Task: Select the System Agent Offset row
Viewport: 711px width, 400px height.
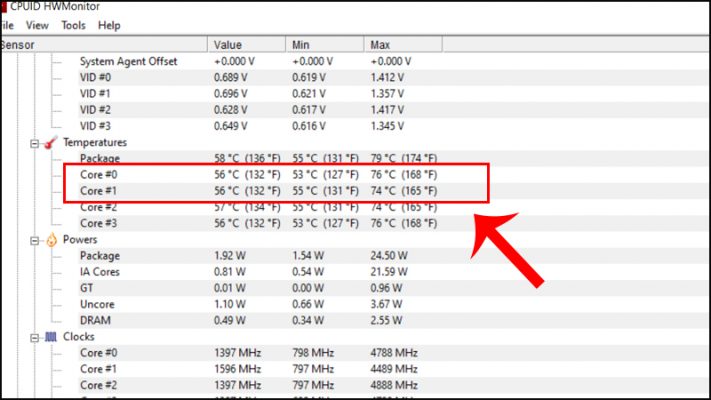Action: pos(128,62)
